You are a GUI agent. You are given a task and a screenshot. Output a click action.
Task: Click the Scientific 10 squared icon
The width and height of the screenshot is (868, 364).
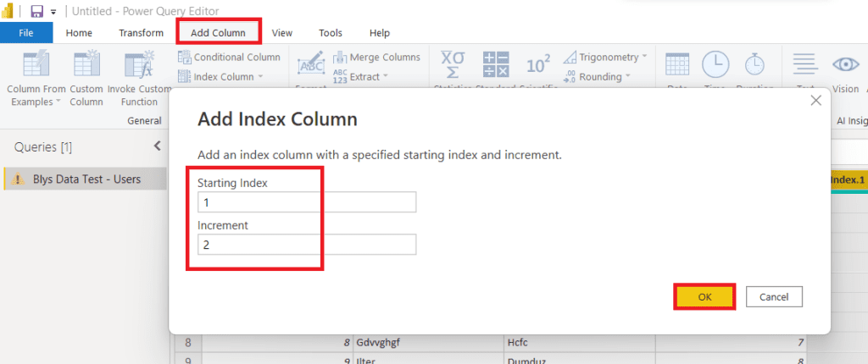(x=538, y=64)
